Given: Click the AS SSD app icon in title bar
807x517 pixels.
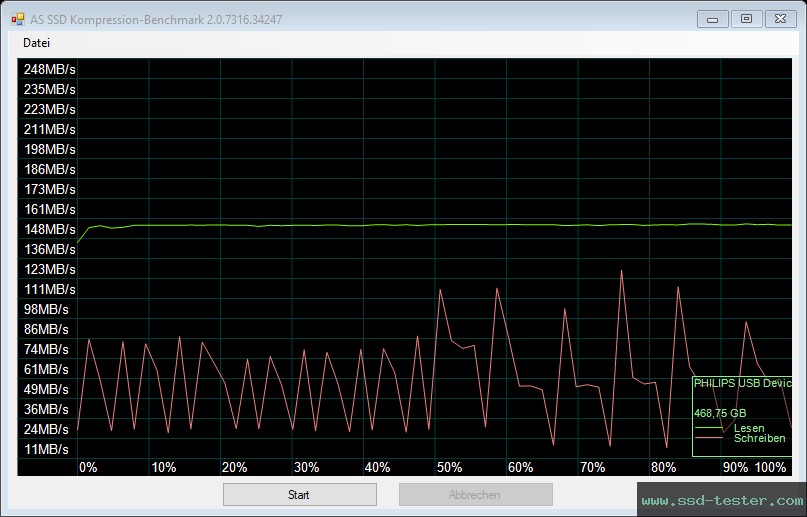Looking at the screenshot, I should [x=17, y=20].
